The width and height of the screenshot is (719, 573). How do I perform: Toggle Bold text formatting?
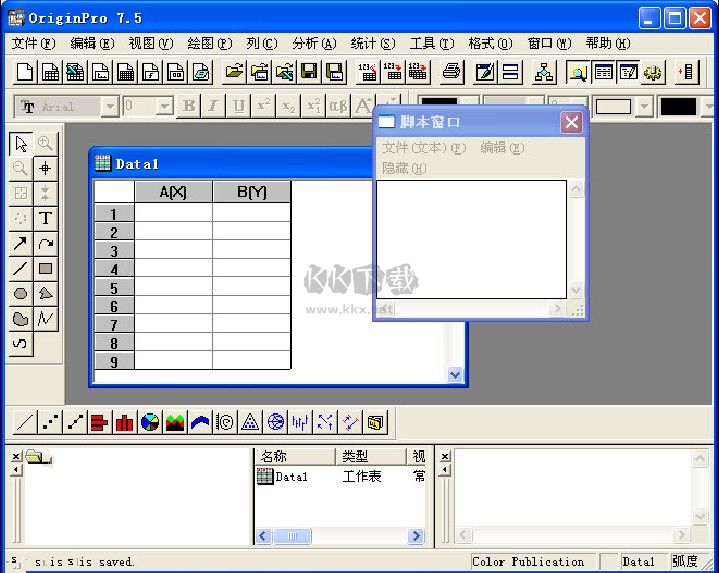click(189, 106)
